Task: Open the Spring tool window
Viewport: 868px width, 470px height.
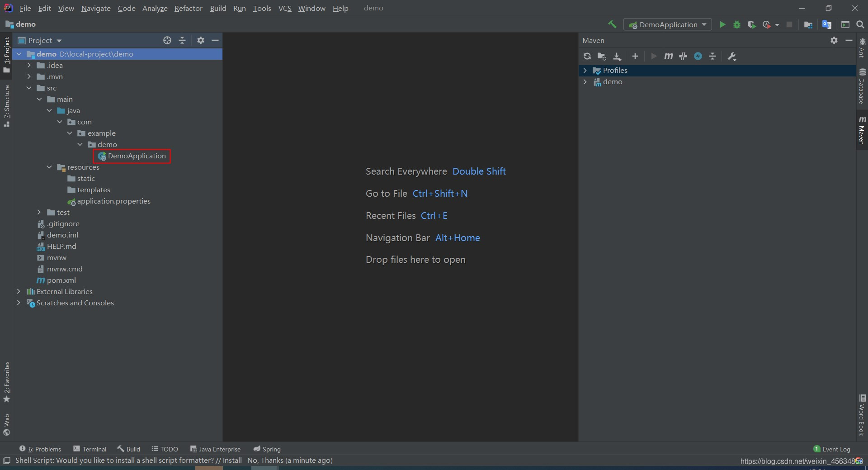Action: (267, 449)
